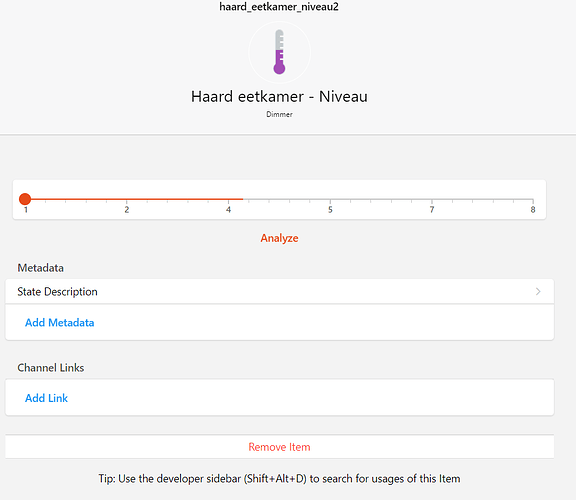
Task: Click the Metadata section heading
Action: coord(40,268)
